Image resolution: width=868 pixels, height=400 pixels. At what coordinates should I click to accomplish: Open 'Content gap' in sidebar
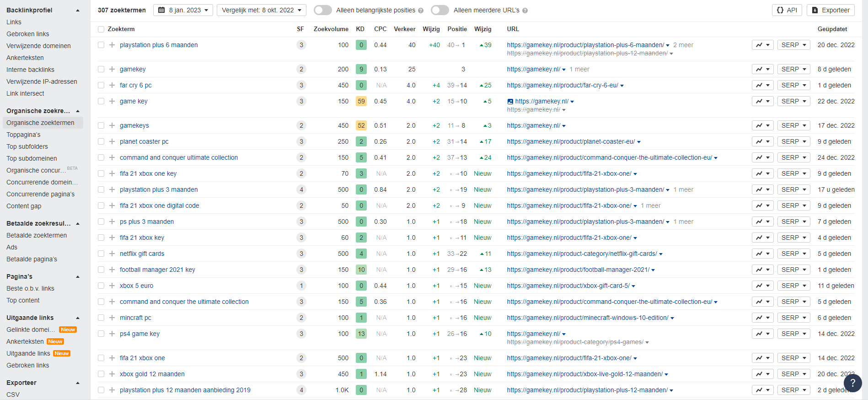coord(24,206)
